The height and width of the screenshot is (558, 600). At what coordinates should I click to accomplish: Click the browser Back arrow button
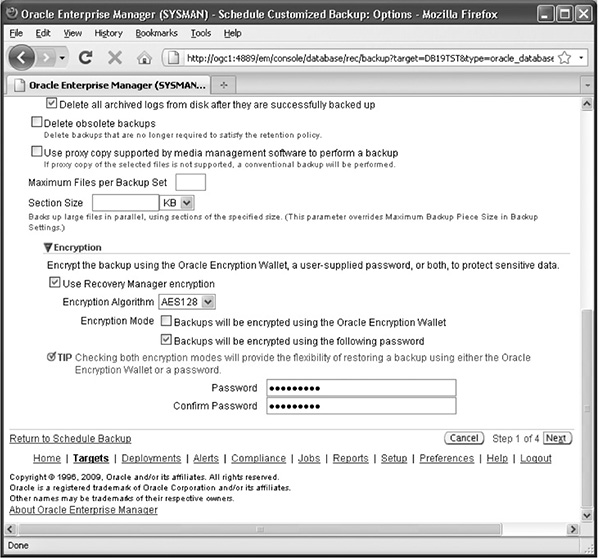pos(21,58)
